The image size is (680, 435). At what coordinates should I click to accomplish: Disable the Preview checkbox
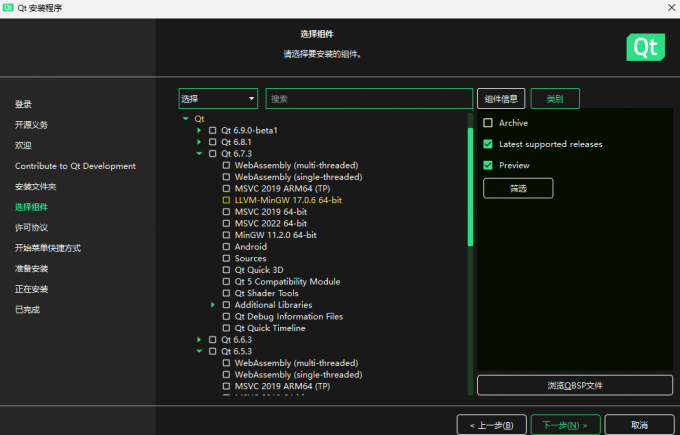click(488, 165)
